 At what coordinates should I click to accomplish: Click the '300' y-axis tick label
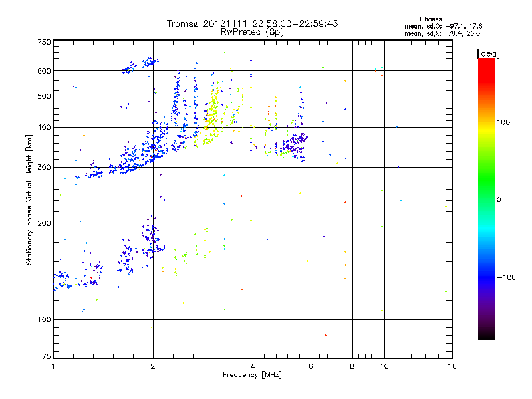click(45, 168)
